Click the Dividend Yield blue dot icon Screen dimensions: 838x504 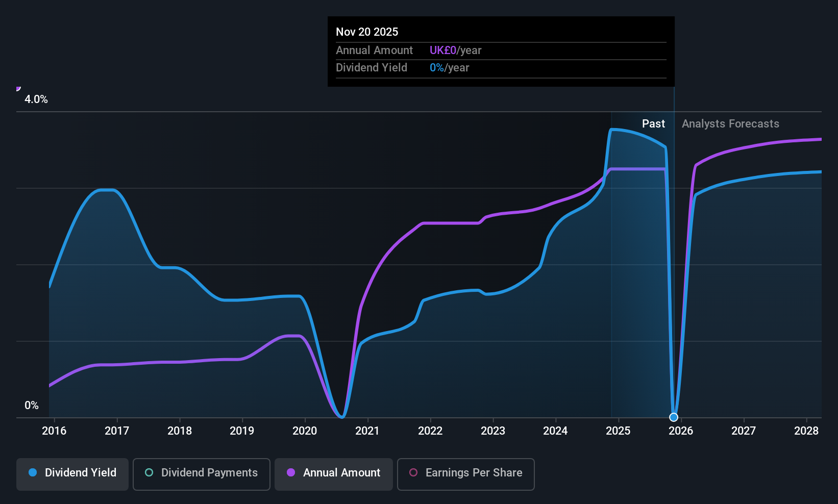coord(32,473)
